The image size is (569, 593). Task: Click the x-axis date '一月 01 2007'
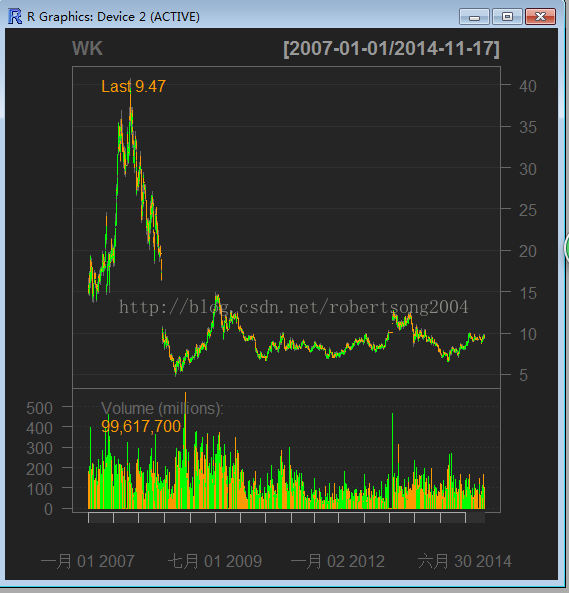87,561
